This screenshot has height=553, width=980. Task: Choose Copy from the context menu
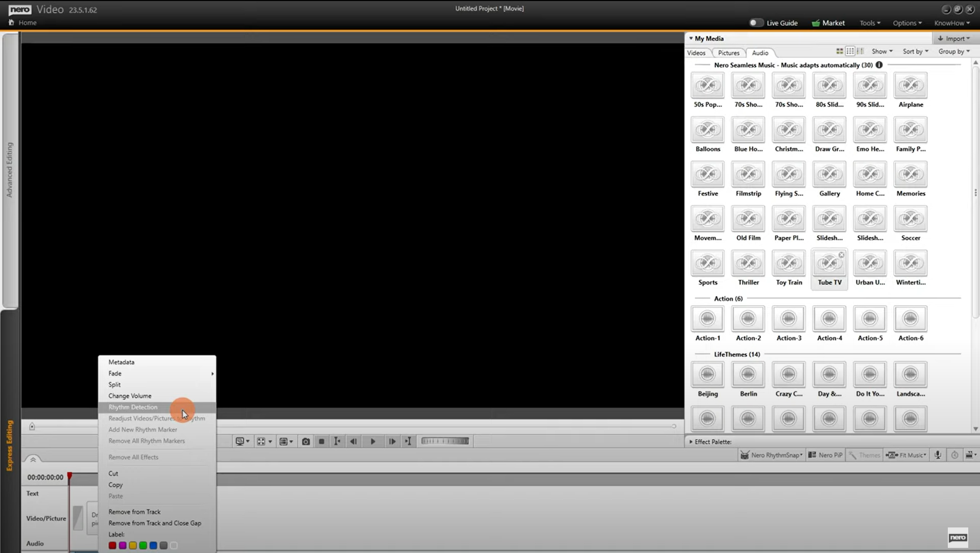(x=157, y=485)
